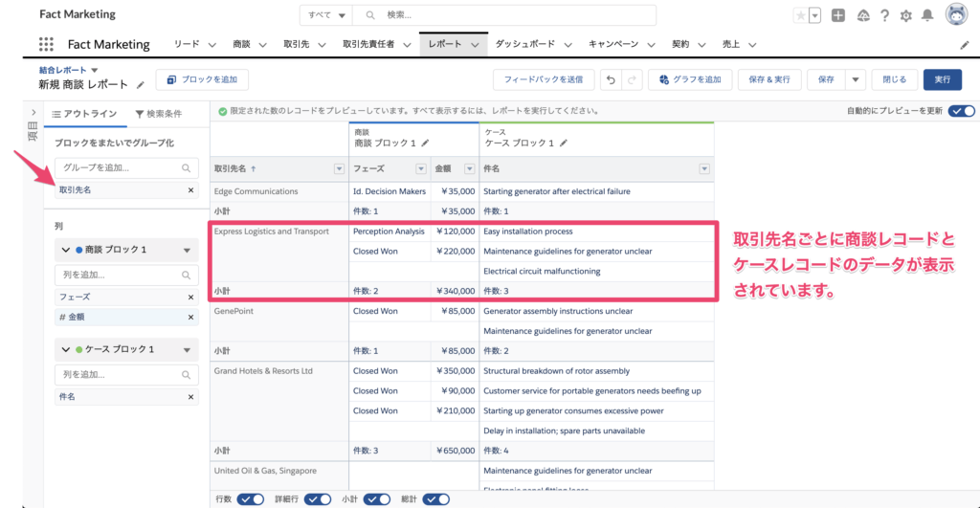980x508 pixels.
Task: Open the 保存 split-button dropdown arrow
Action: [855, 80]
